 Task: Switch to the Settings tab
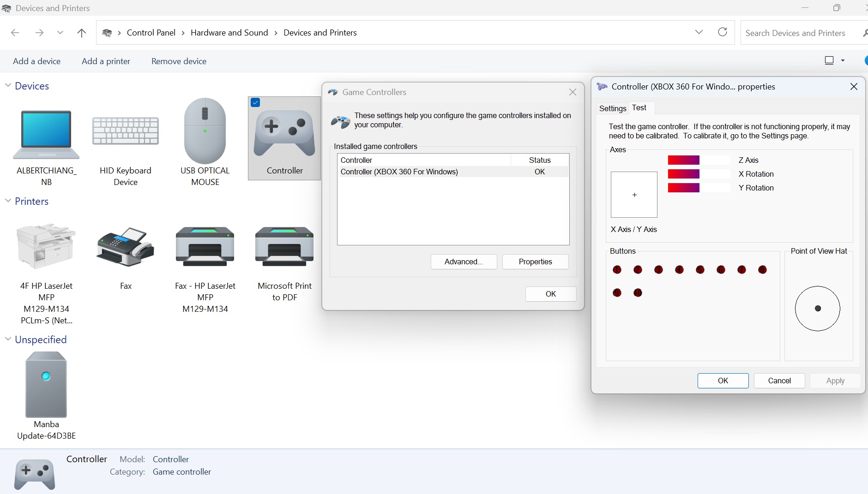[x=612, y=108]
